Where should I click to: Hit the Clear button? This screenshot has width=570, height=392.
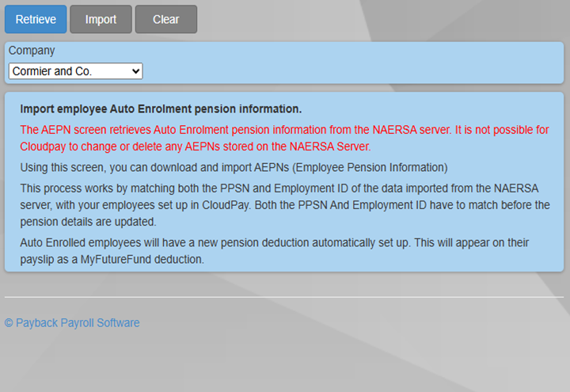(x=165, y=19)
